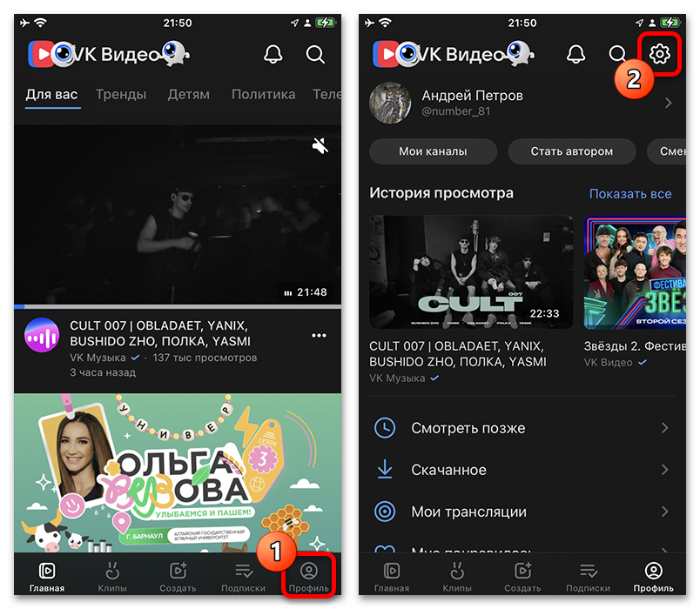Open VK Музыка channel under history video
The image size is (700, 609).
(x=404, y=378)
